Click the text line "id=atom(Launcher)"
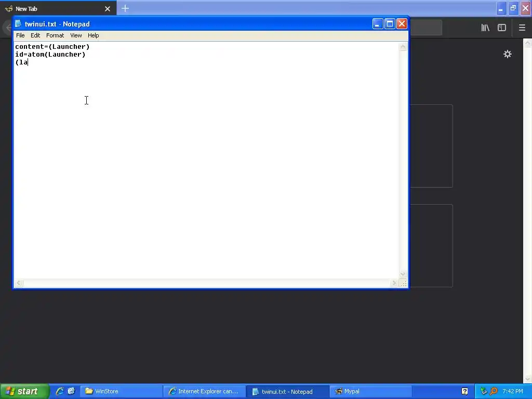 pyautogui.click(x=50, y=55)
